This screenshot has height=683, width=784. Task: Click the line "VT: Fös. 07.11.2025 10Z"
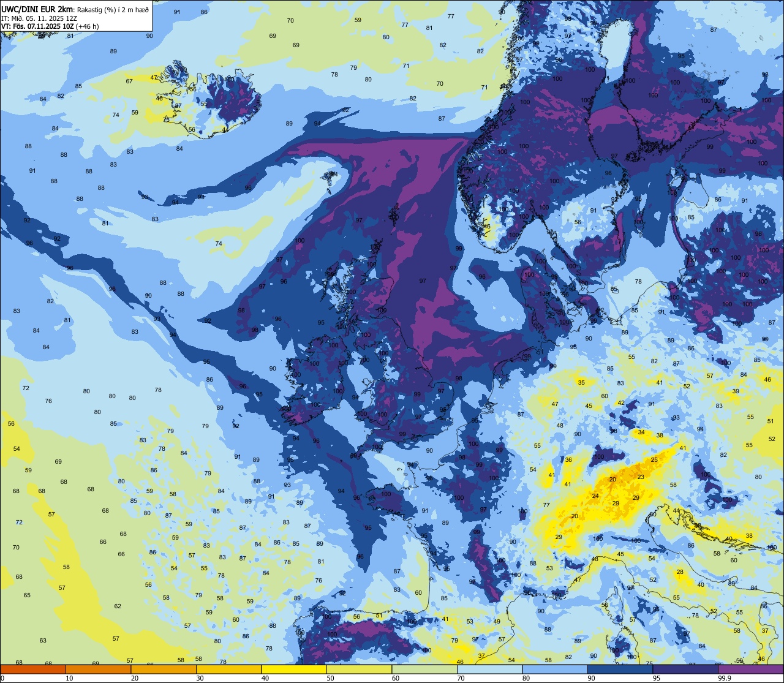click(x=37, y=26)
